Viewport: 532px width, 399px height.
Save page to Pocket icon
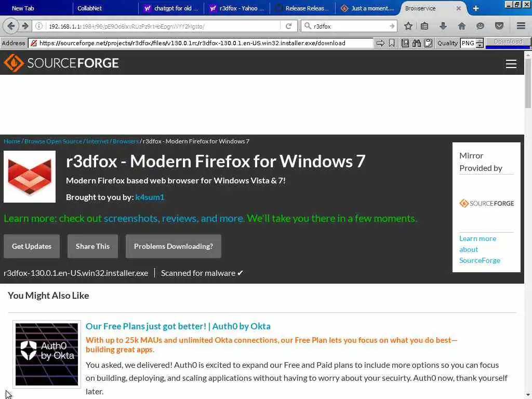click(499, 26)
